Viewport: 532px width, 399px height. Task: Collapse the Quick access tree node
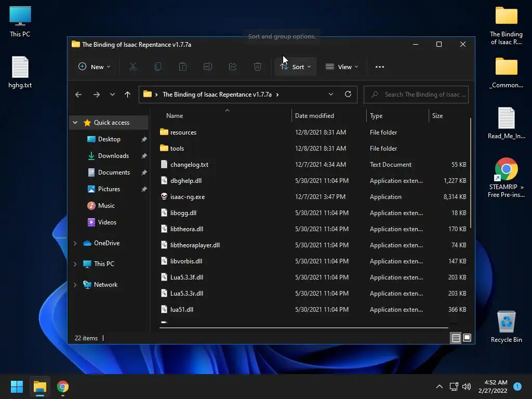pyautogui.click(x=75, y=123)
